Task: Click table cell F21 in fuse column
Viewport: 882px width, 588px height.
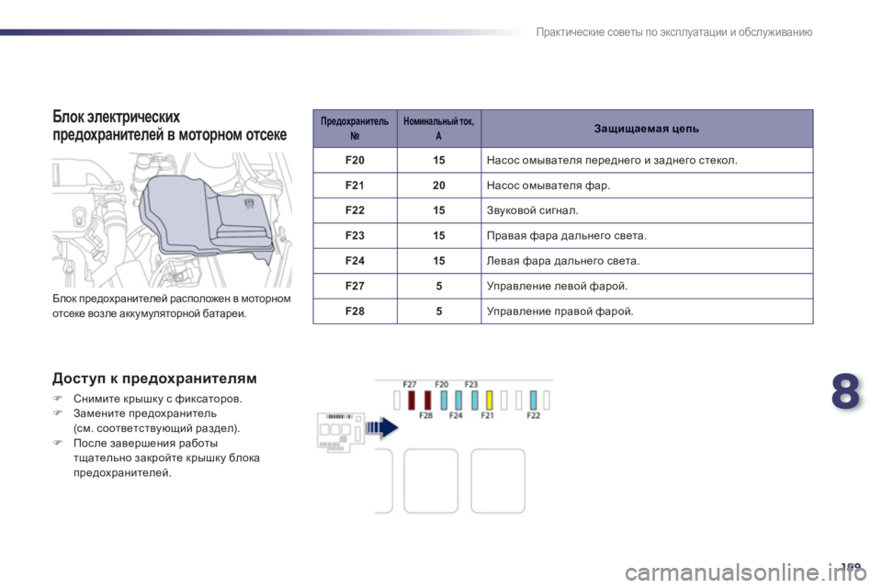Action: point(355,185)
